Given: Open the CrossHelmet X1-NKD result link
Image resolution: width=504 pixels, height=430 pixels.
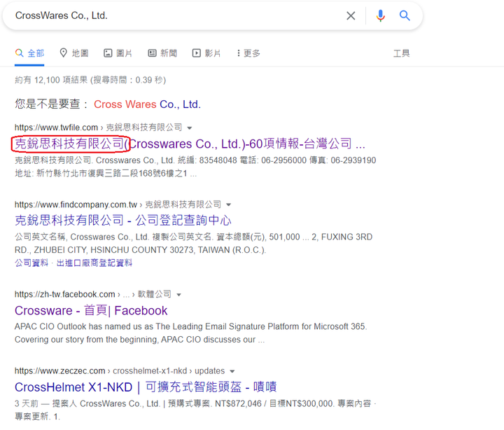Looking at the screenshot, I should point(146,387).
